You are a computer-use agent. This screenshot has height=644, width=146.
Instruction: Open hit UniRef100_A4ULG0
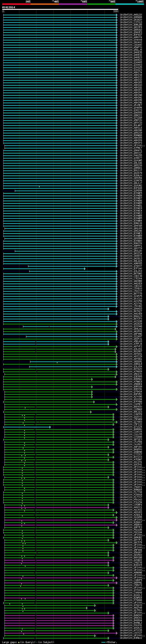click(131, 15)
